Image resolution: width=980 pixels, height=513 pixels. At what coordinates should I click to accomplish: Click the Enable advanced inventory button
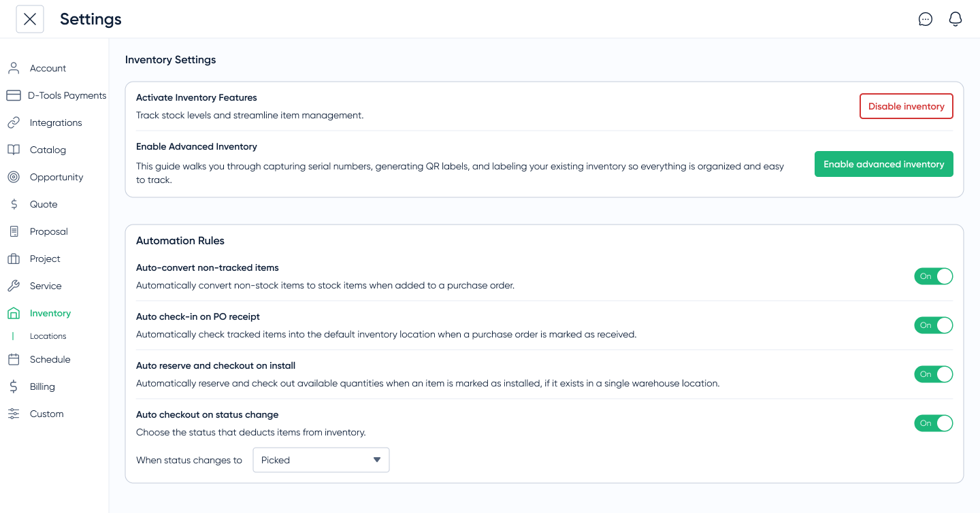(883, 164)
